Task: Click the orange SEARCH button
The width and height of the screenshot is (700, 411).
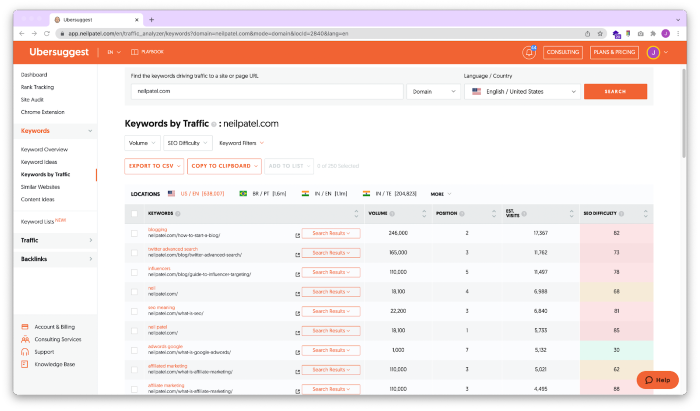Action: pyautogui.click(x=615, y=91)
